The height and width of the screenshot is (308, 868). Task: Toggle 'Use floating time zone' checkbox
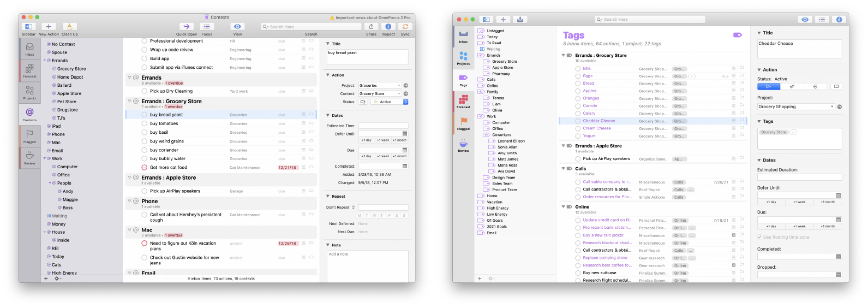tap(759, 237)
